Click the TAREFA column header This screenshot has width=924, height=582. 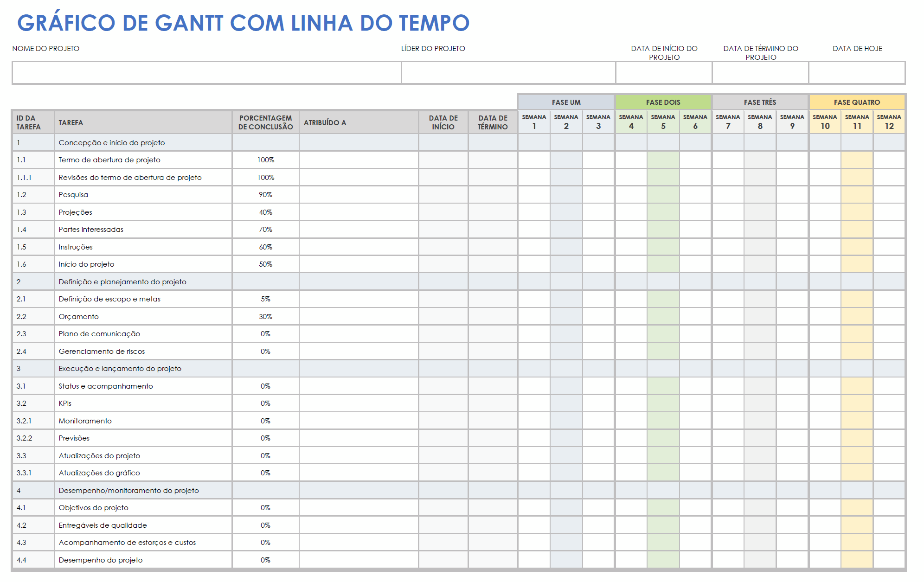143,122
